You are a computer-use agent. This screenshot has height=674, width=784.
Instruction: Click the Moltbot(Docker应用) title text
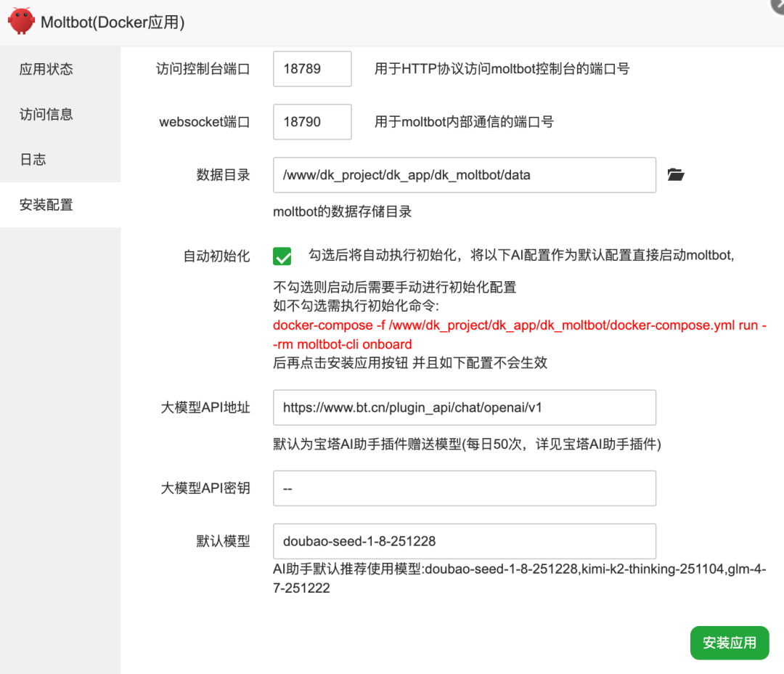pos(113,23)
